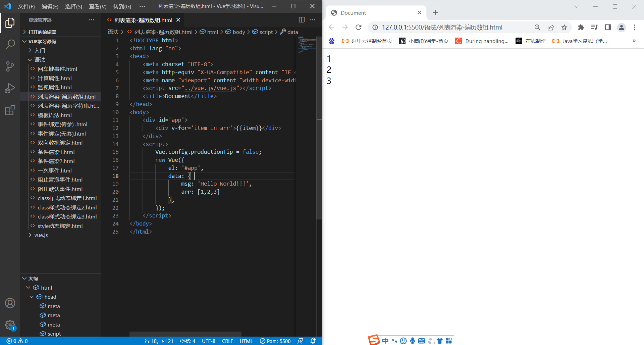Screen dimensions: 644x345
Task: Click the share page icon in Chrome
Action: [551, 28]
